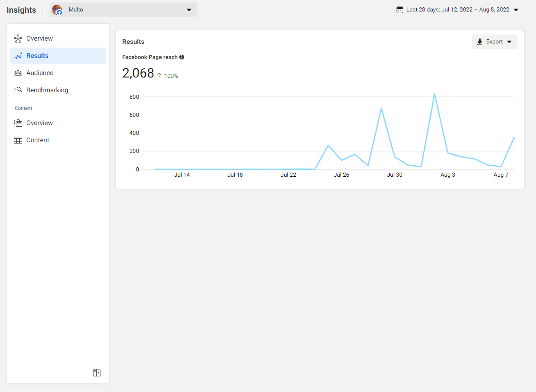
Task: Click the Multo page profile picture
Action: click(57, 10)
